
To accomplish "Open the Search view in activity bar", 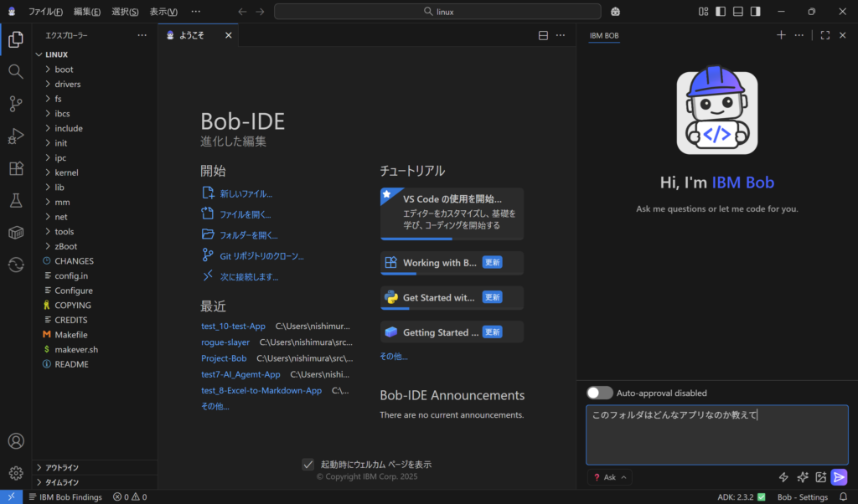I will pos(15,72).
